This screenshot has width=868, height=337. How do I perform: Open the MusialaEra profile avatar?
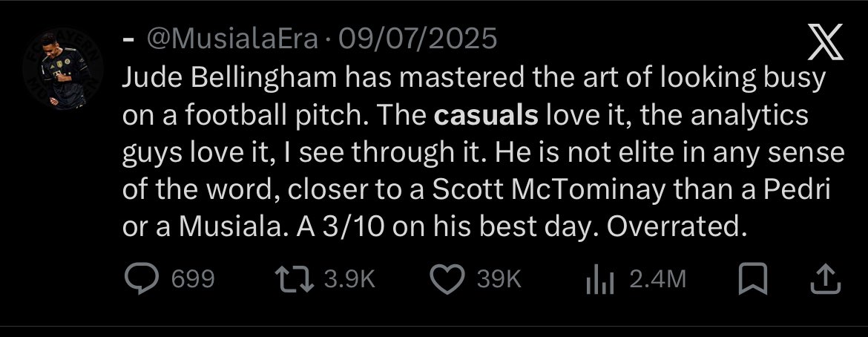(x=63, y=69)
